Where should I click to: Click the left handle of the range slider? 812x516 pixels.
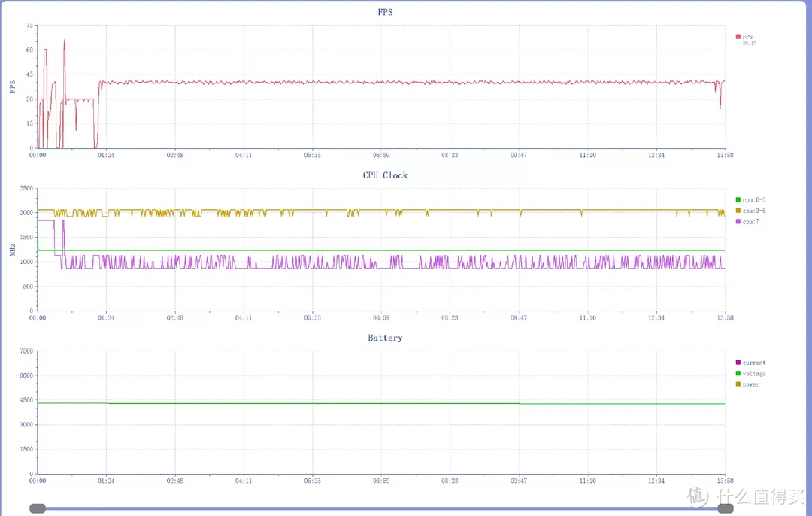coord(38,508)
